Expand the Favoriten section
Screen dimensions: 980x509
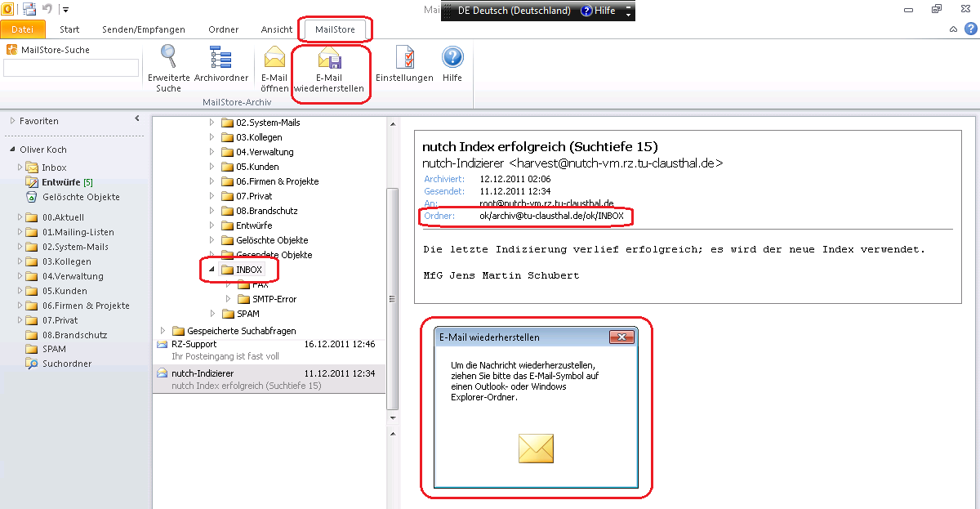pyautogui.click(x=12, y=121)
